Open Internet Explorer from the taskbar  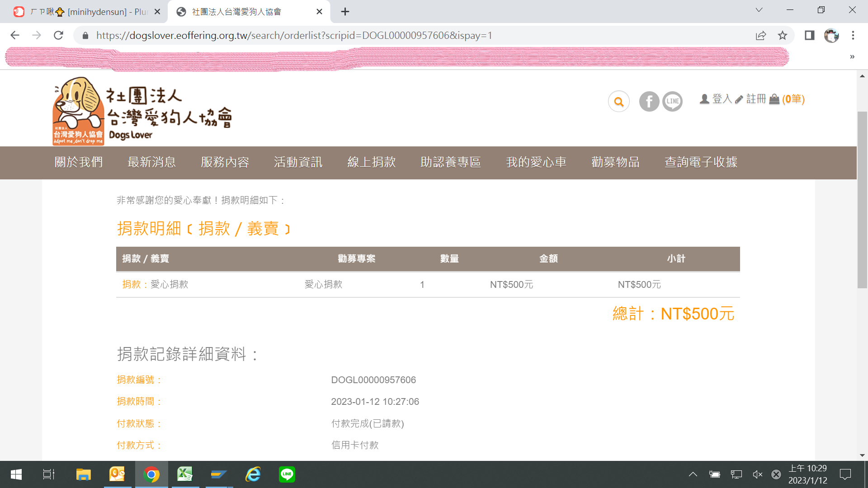pos(253,474)
